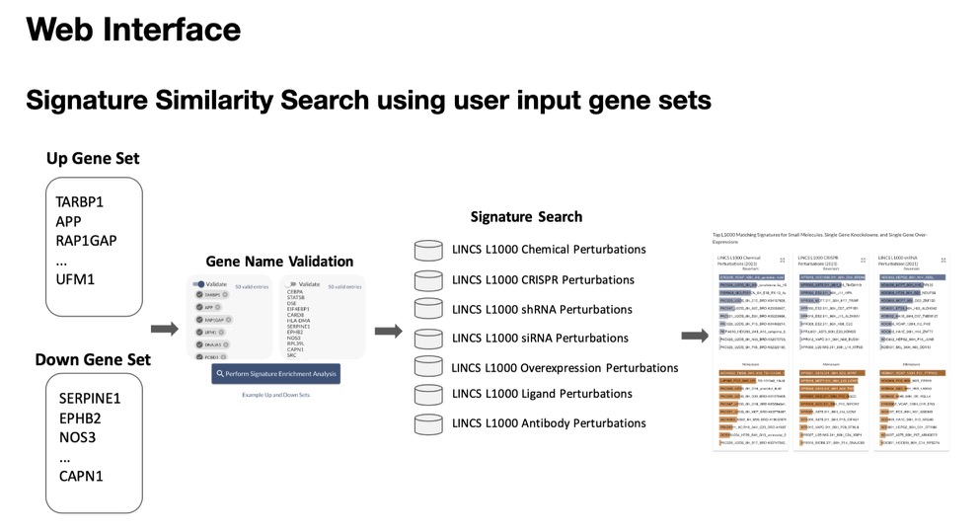Click the top orange mimicker bar in CRISPR results
This screenshot has width=980, height=531.
tap(833, 373)
